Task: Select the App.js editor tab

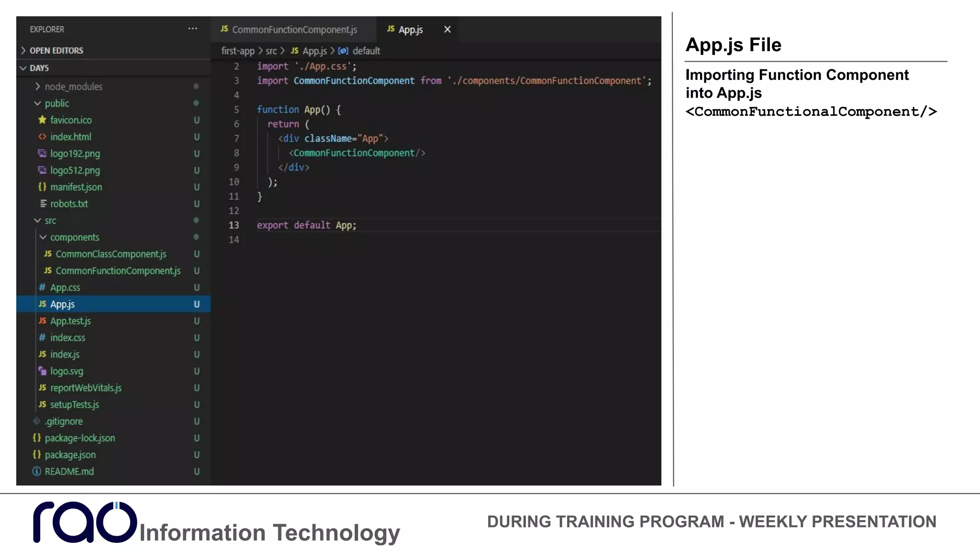Action: pos(417,29)
